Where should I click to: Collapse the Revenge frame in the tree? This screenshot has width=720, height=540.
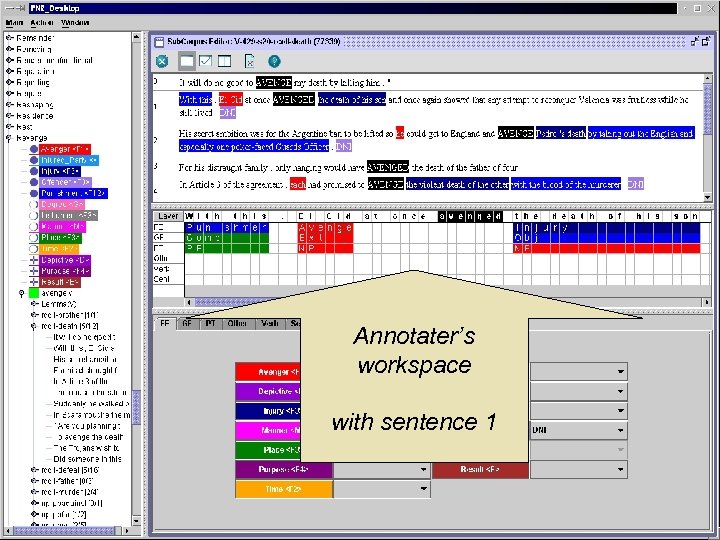tap(9, 138)
